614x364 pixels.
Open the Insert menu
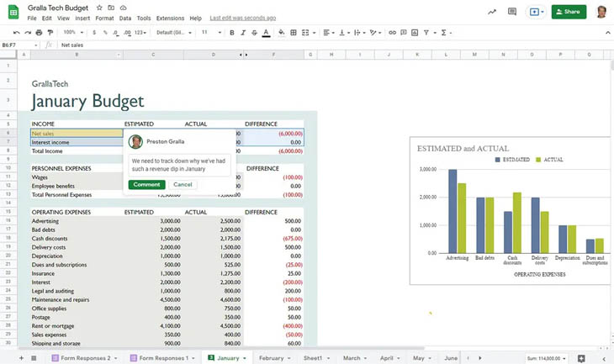[82, 18]
